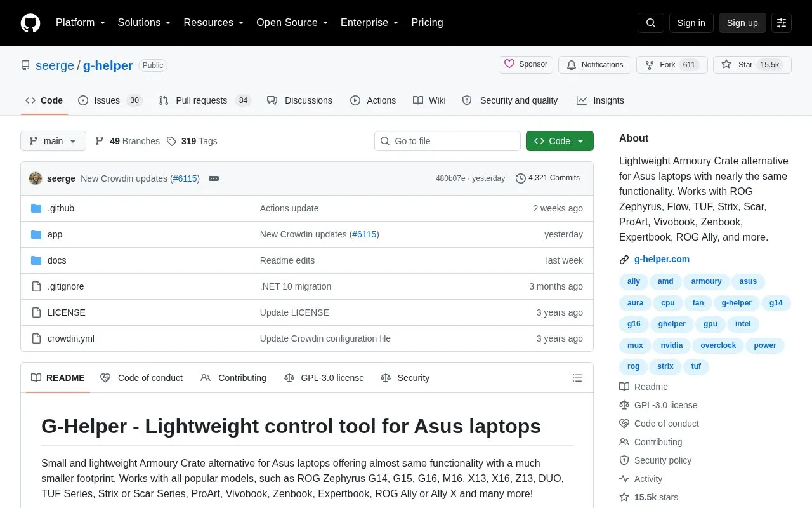The width and height of the screenshot is (812, 508).
Task: View 49 Branches
Action: point(127,141)
